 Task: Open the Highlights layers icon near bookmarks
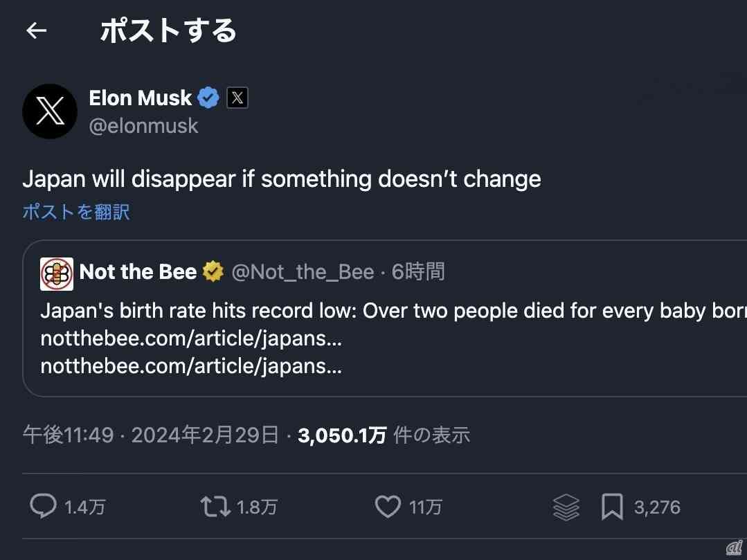pos(566,507)
